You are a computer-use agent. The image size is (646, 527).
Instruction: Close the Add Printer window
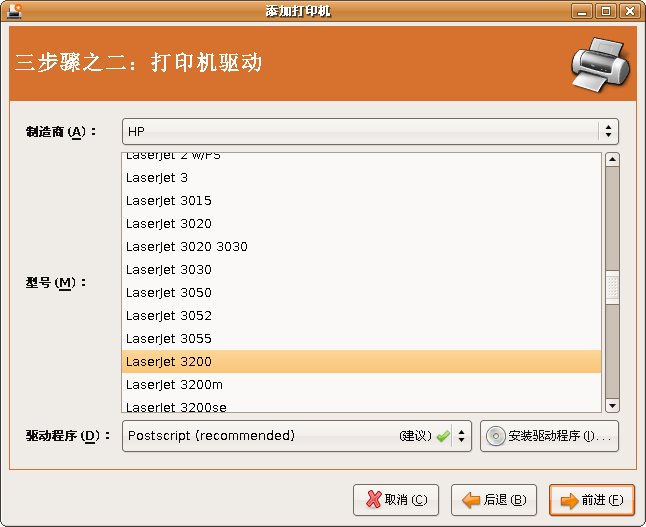tap(630, 11)
